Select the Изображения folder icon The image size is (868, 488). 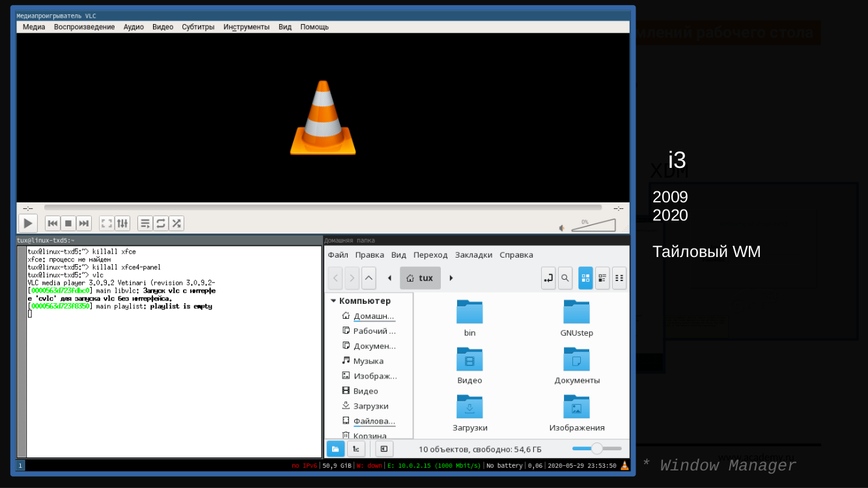click(576, 407)
